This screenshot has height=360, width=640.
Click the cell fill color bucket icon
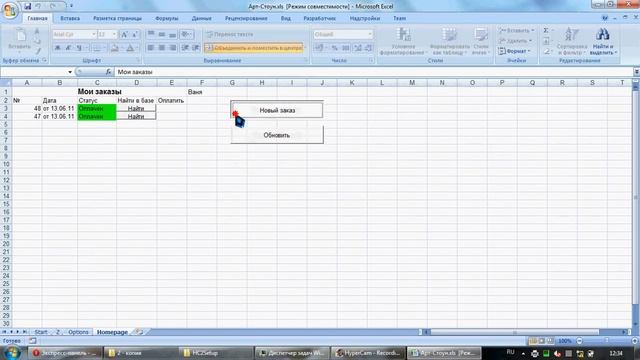click(x=115, y=48)
